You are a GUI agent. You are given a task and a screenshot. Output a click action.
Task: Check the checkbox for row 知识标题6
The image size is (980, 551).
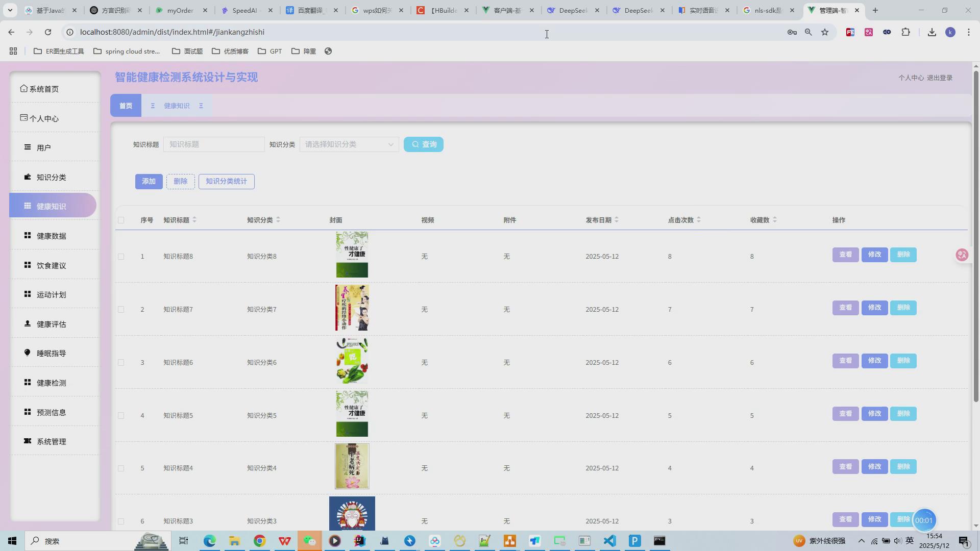[121, 363]
